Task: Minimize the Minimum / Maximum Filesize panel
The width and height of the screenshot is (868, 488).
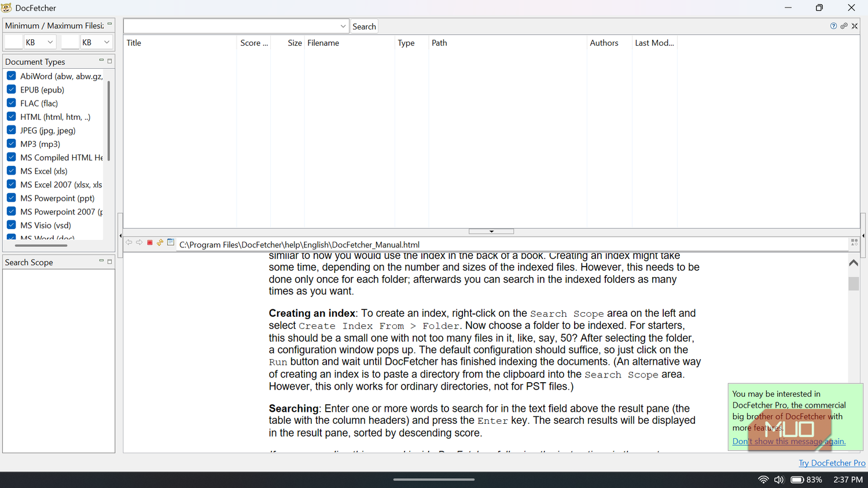Action: (109, 24)
